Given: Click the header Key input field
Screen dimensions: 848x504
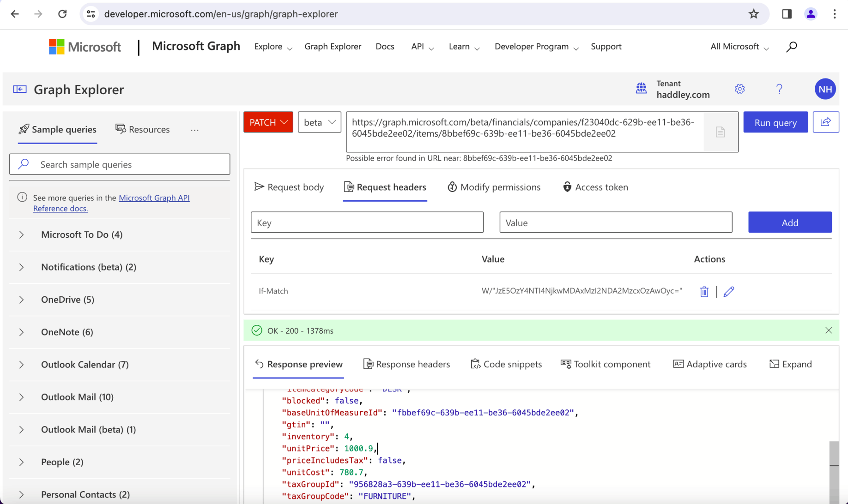Looking at the screenshot, I should [x=367, y=222].
